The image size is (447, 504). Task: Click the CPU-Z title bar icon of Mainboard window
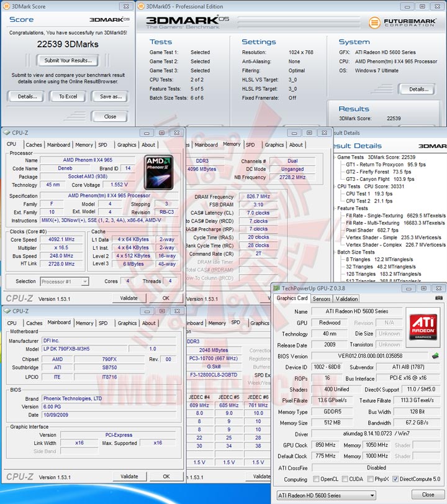coord(7,311)
